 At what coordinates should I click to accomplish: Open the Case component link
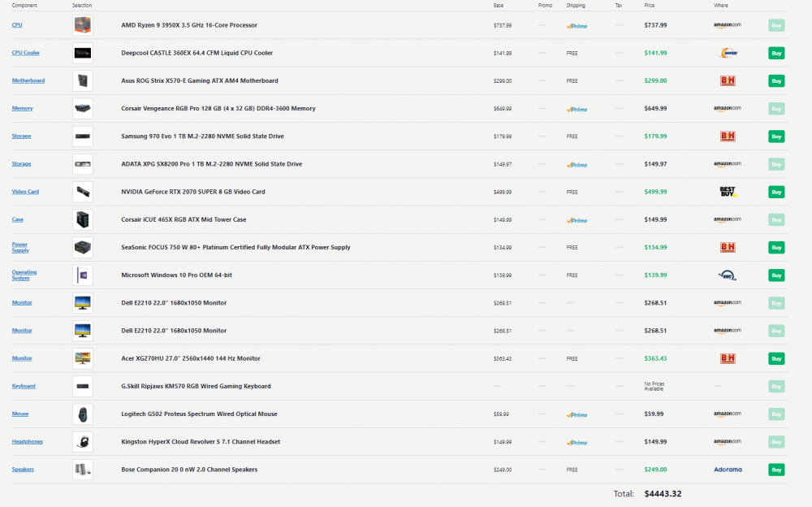click(18, 219)
